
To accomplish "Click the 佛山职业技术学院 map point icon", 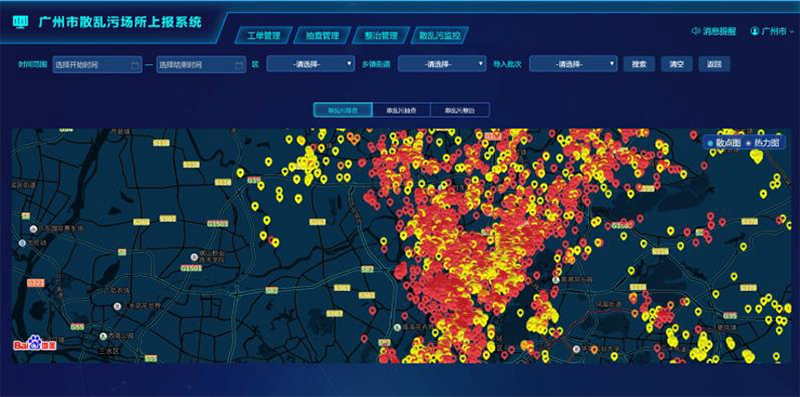I will (x=194, y=257).
